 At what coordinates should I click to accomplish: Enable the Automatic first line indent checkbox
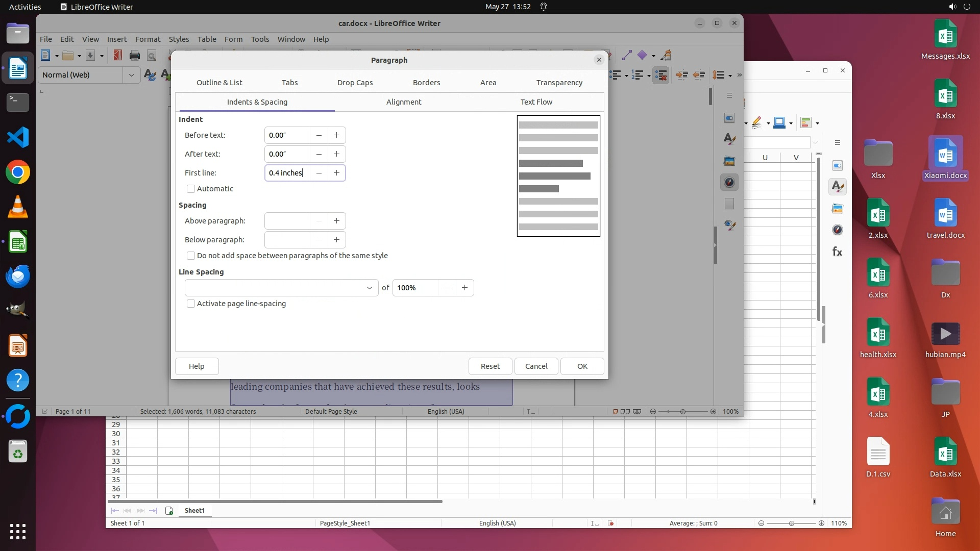click(x=191, y=189)
